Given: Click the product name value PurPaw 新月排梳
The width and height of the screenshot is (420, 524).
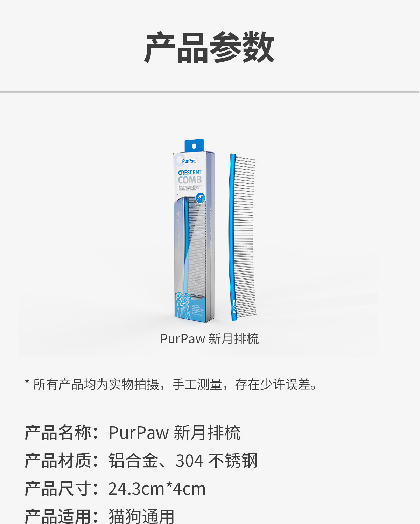Looking at the screenshot, I should click(175, 433).
